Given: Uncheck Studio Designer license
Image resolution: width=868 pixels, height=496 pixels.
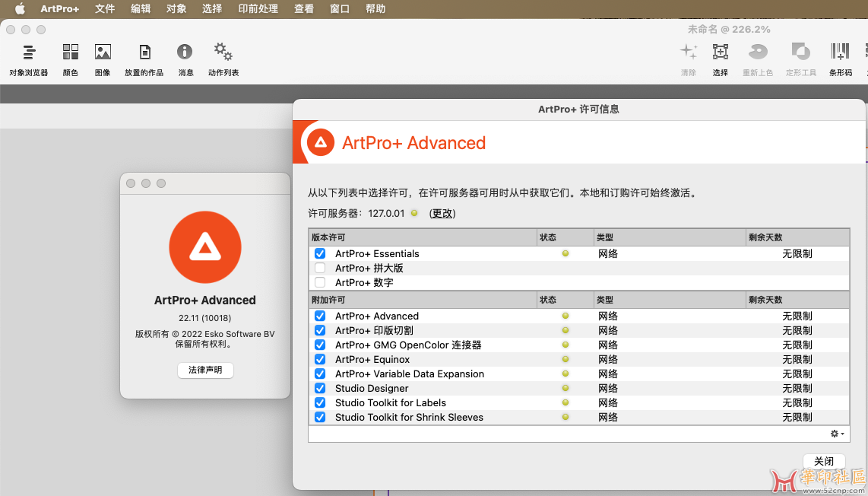Looking at the screenshot, I should (x=320, y=388).
